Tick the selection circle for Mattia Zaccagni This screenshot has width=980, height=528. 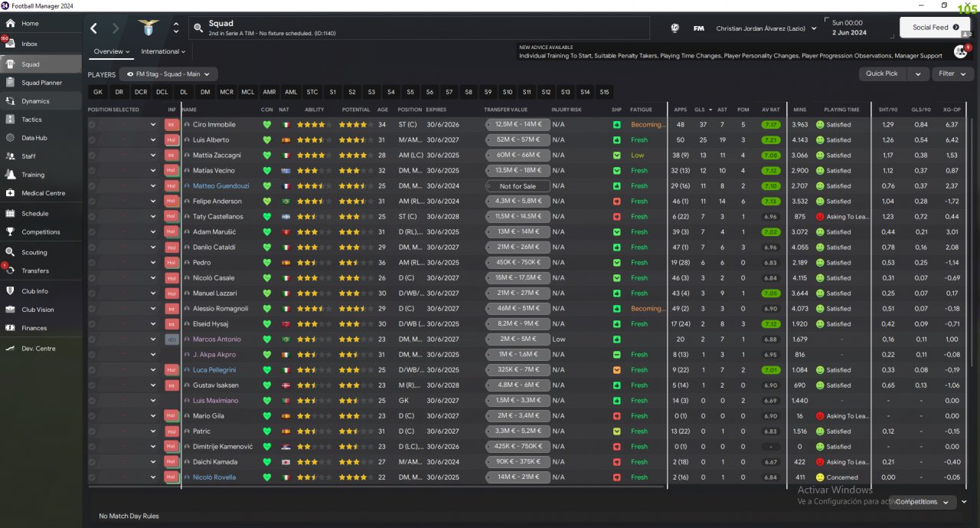[x=92, y=156]
